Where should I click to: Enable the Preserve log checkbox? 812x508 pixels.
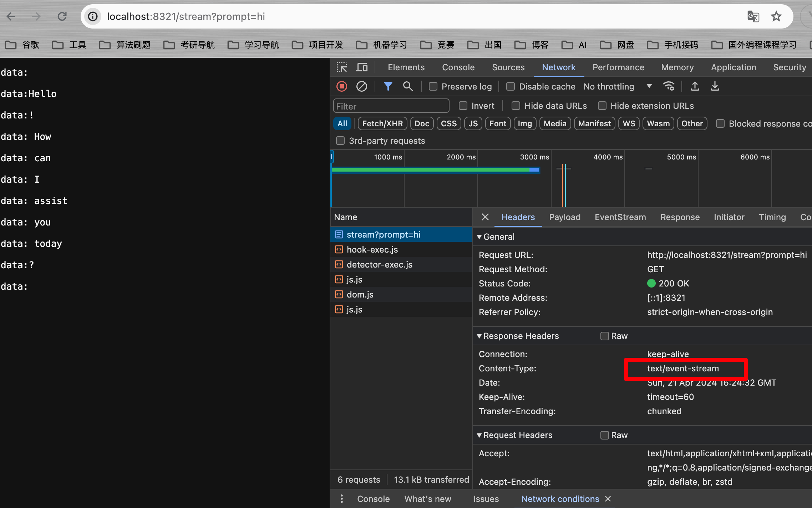click(x=433, y=86)
